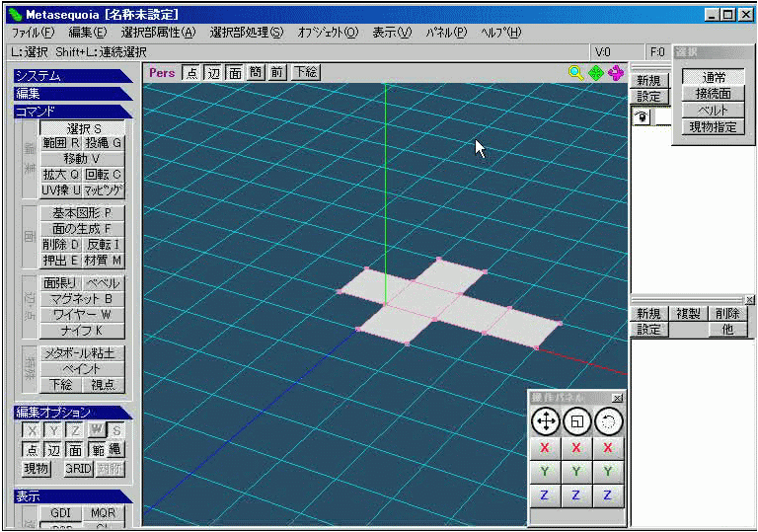Open the 選択部処理(S) menu

pos(247,33)
